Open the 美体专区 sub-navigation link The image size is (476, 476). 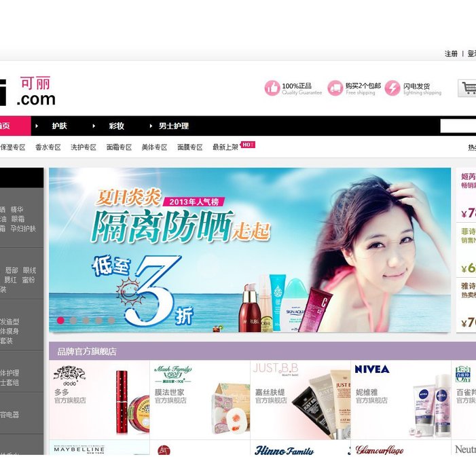tap(155, 147)
